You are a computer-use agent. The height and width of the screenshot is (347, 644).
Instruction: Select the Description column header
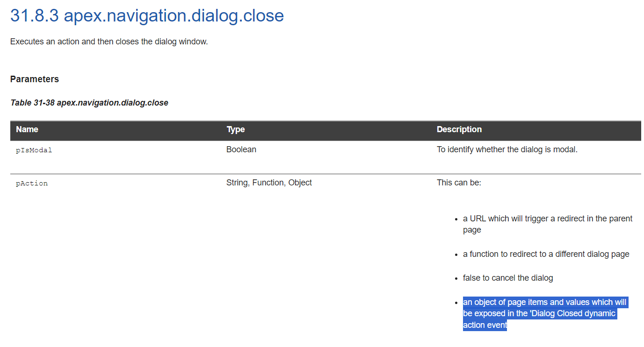(459, 129)
